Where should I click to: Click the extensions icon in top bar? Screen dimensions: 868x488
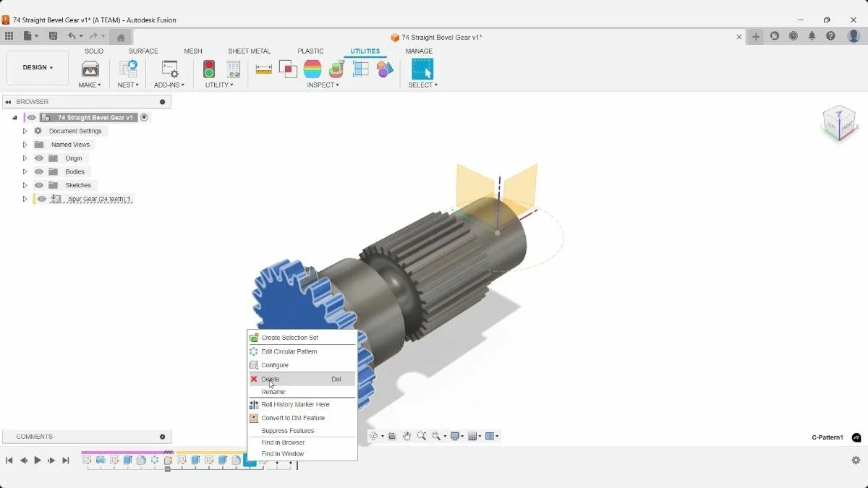(x=775, y=36)
